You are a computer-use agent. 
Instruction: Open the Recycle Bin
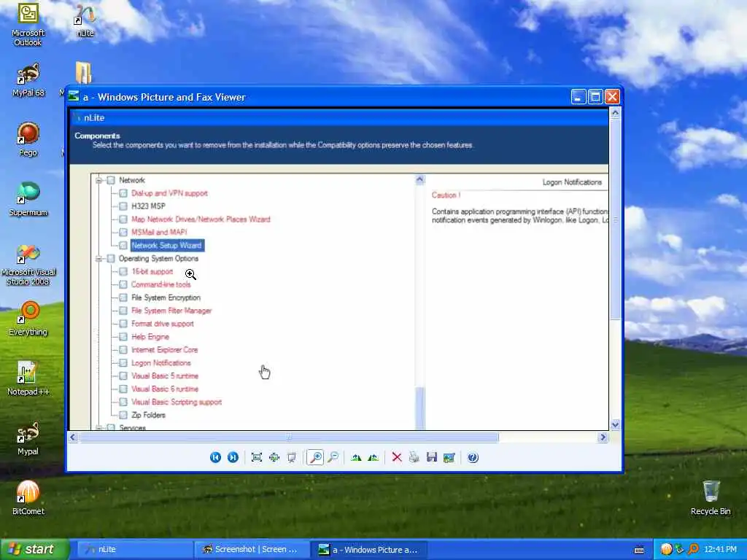(711, 498)
